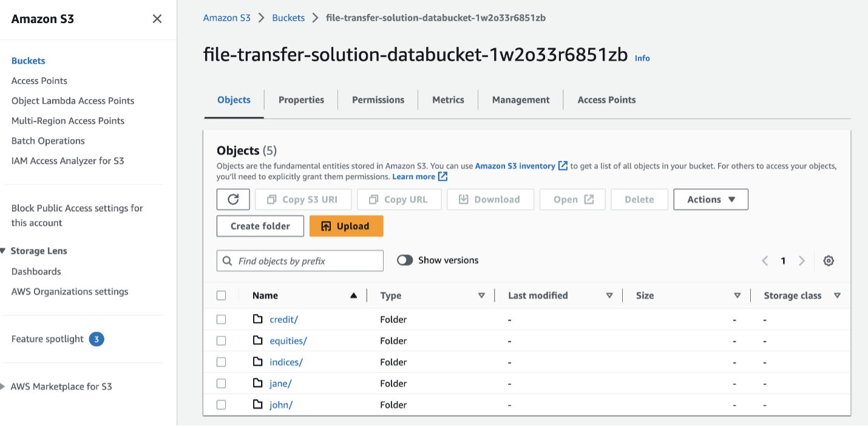The height and width of the screenshot is (428, 868).
Task: Open the equities/ folder link
Action: 288,341
